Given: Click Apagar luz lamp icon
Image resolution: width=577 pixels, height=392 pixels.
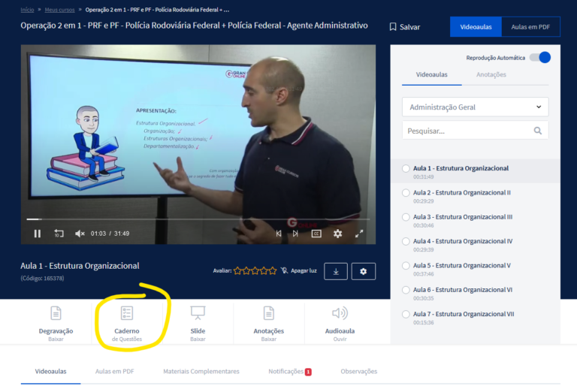Looking at the screenshot, I should coord(284,270).
